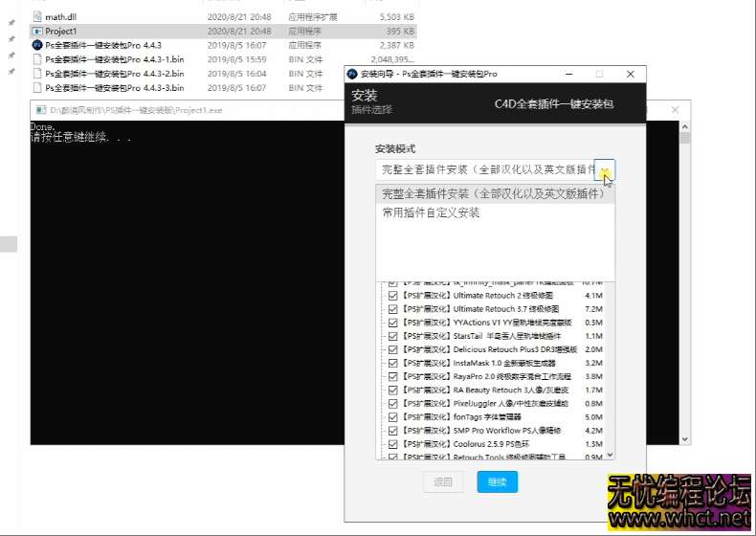Click the 返回 button
The width and height of the screenshot is (756, 536).
(x=442, y=481)
